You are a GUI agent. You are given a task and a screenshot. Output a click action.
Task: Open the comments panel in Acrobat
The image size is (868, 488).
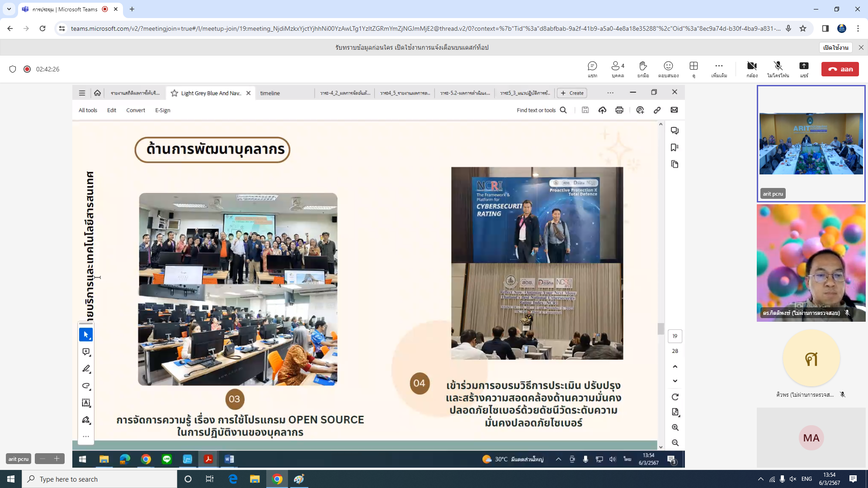675,131
